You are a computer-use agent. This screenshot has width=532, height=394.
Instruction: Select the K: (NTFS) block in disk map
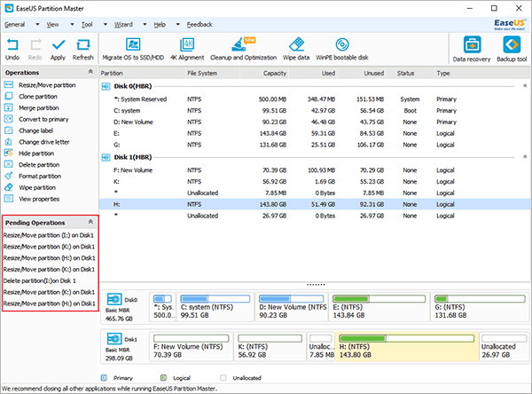[x=270, y=346]
